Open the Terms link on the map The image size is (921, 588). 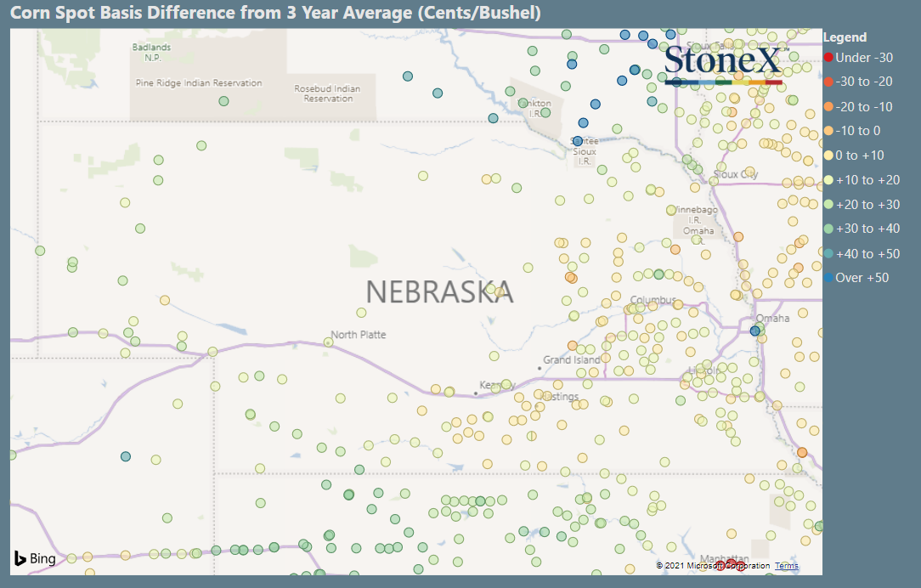pyautogui.click(x=787, y=566)
